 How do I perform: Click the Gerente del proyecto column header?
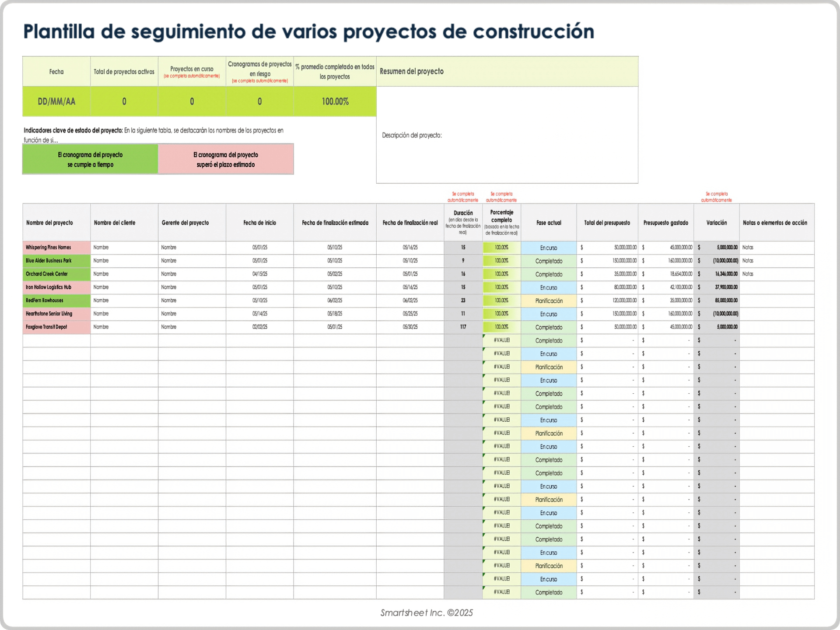click(192, 223)
